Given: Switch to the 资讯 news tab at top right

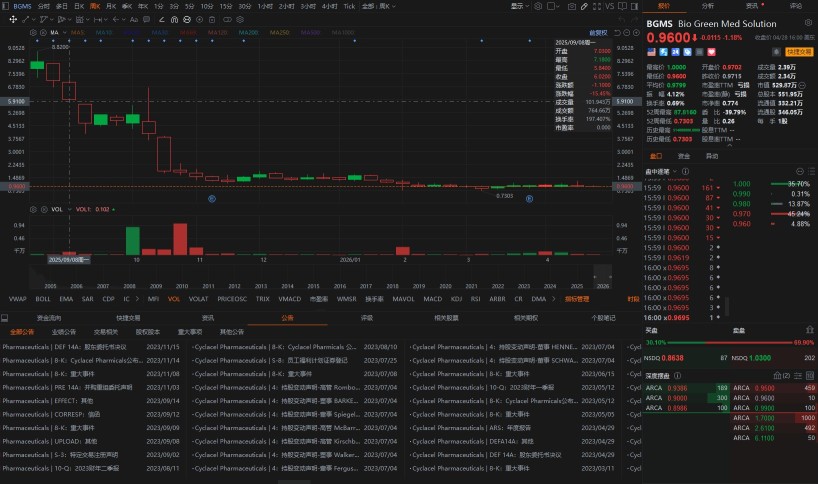Looking at the screenshot, I should [752, 6].
